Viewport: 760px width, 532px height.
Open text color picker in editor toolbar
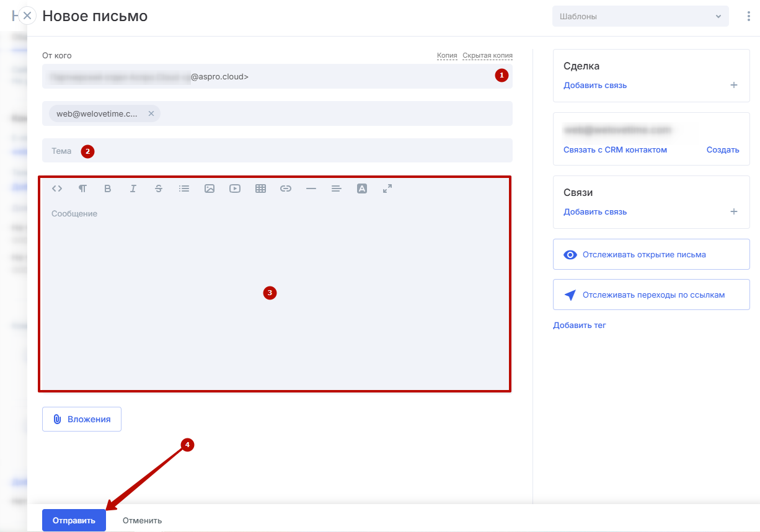click(x=362, y=188)
